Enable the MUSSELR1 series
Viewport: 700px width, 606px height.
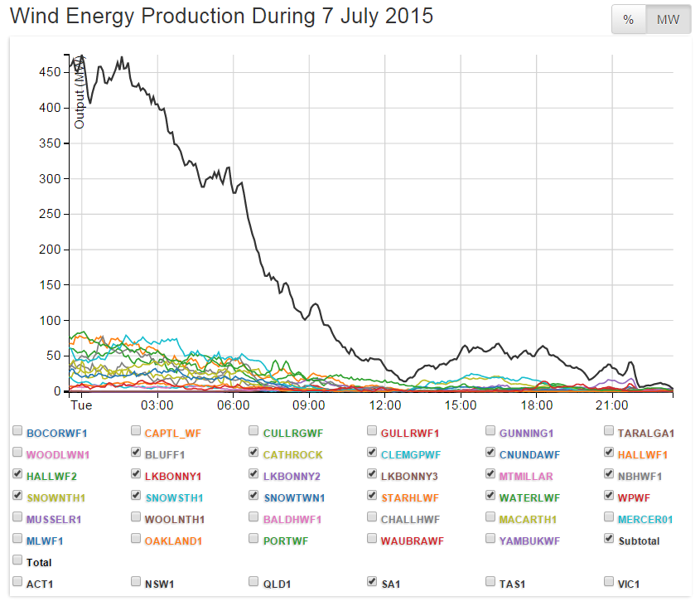[x=17, y=517]
